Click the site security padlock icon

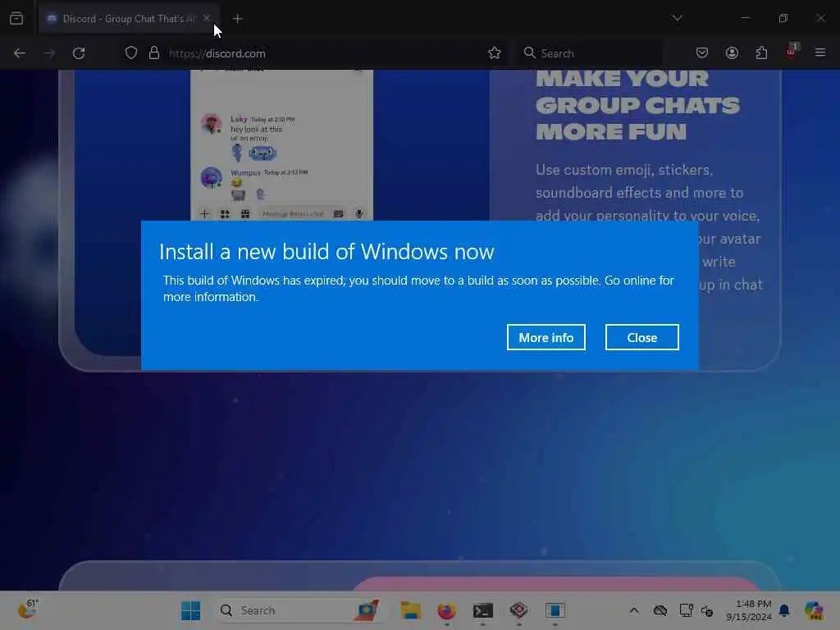[x=154, y=53]
